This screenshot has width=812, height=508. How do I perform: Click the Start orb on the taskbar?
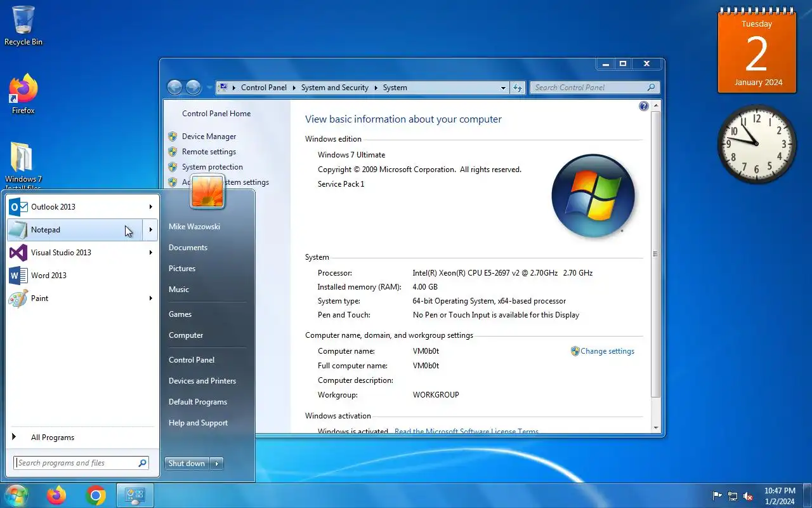click(16, 495)
